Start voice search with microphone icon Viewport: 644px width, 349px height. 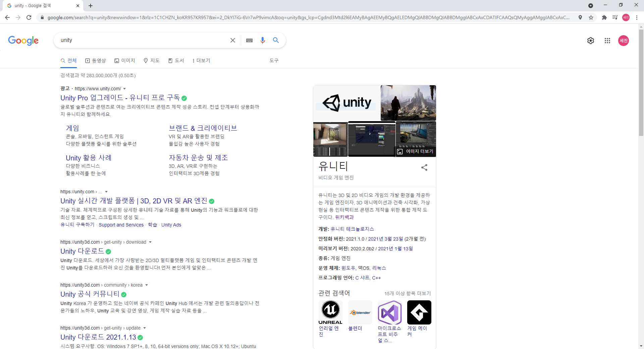[263, 40]
